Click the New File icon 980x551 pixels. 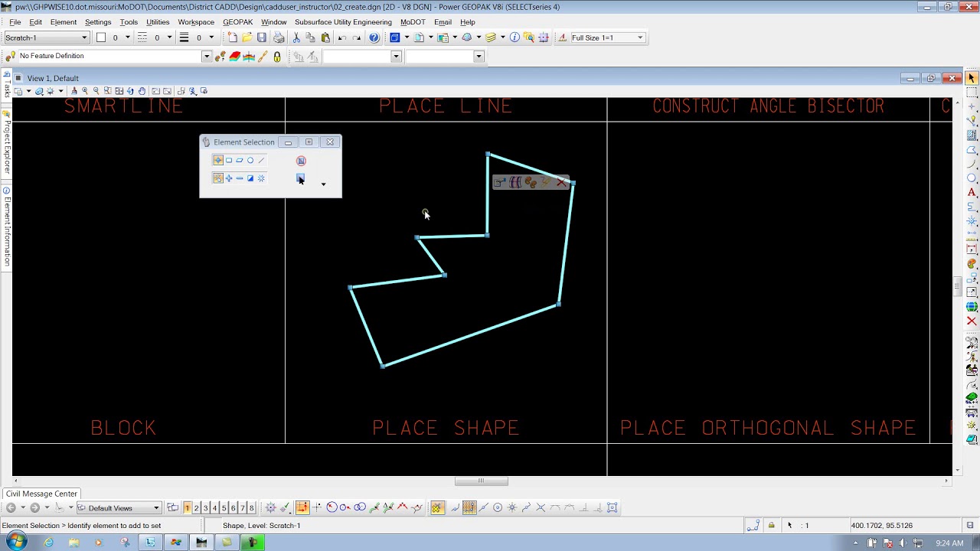tap(233, 37)
